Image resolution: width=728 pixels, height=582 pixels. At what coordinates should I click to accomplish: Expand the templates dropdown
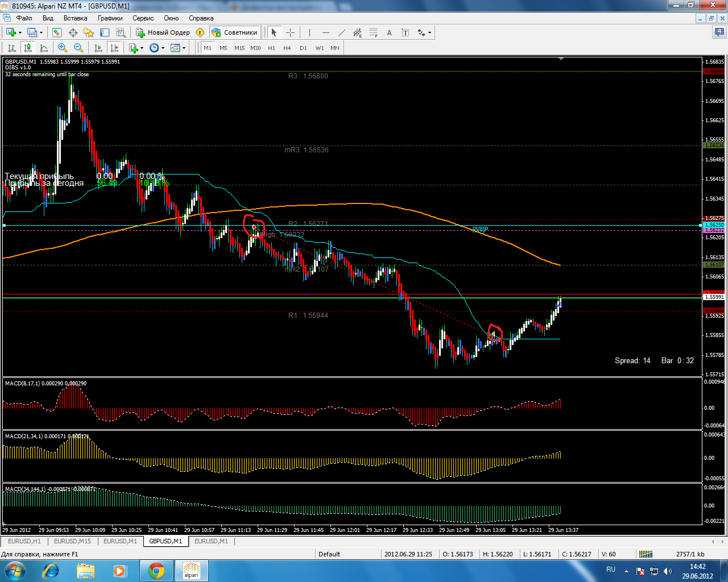pos(184,48)
